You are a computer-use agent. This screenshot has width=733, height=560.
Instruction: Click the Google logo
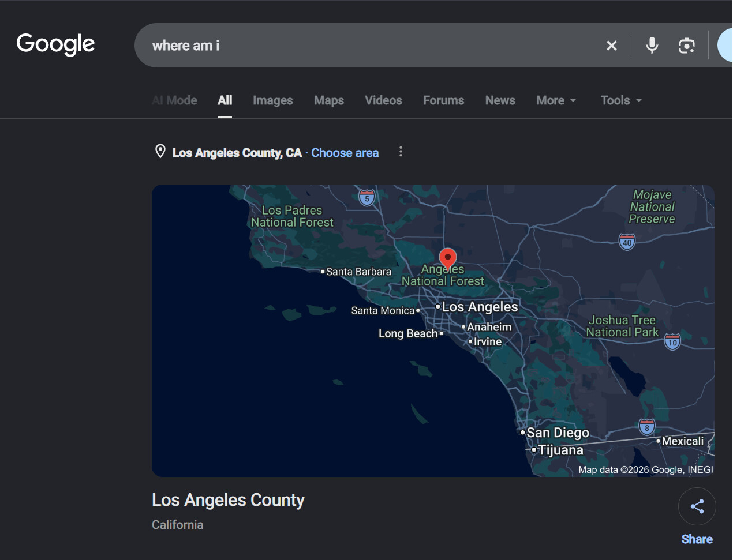pyautogui.click(x=55, y=44)
